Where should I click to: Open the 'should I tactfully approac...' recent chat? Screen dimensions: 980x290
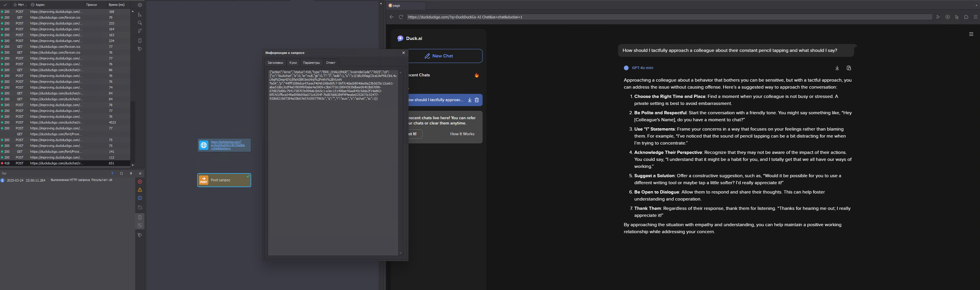pyautogui.click(x=436, y=100)
